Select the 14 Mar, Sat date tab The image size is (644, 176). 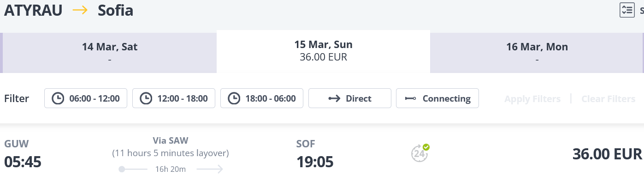pyautogui.click(x=109, y=53)
